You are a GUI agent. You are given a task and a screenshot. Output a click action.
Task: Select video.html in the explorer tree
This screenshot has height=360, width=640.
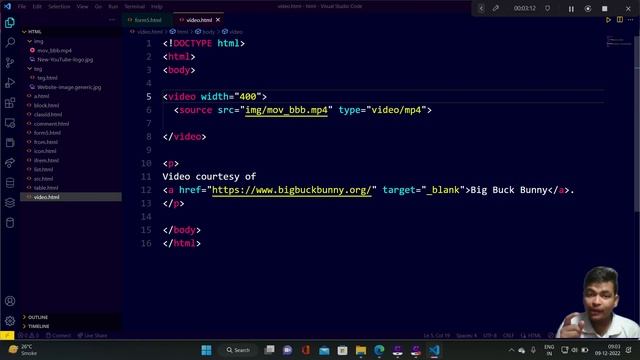[71, 197]
